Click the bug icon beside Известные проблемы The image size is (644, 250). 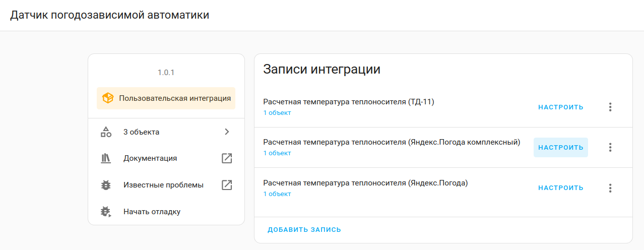point(106,185)
